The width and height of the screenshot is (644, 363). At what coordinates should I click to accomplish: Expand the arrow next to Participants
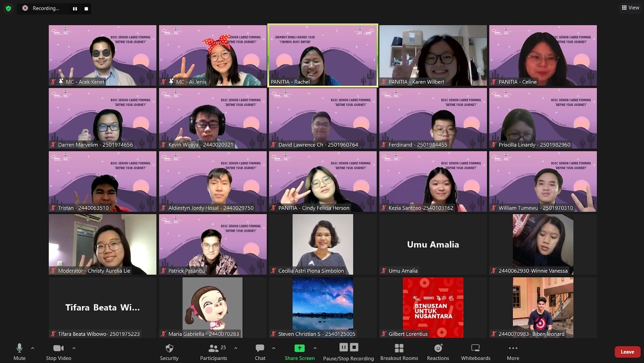[x=235, y=348]
